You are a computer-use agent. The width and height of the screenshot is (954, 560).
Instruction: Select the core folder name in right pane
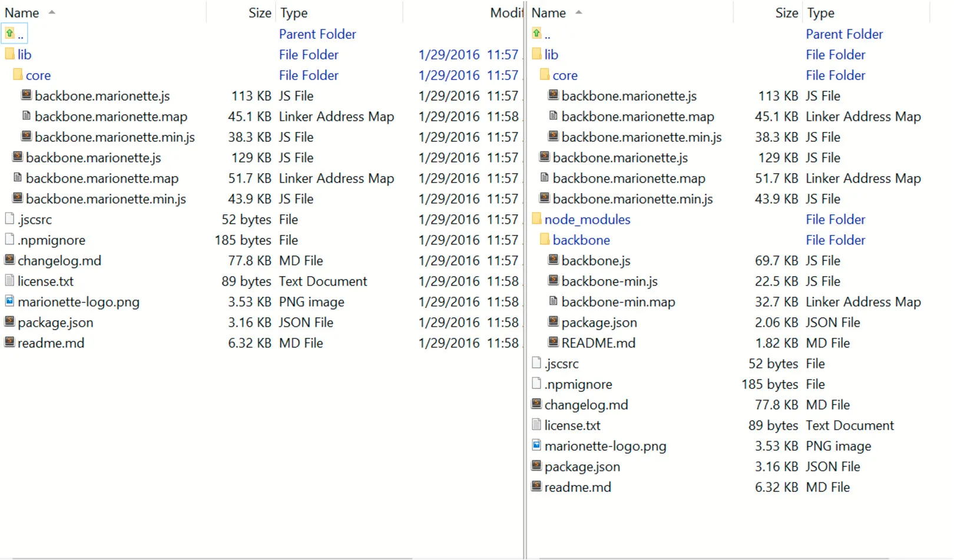point(565,75)
